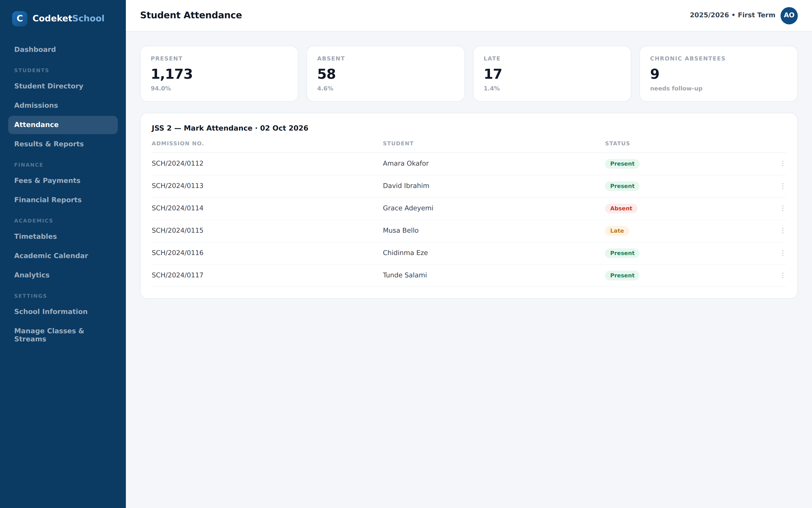
Task: Click Present badge for Tunde Salami
Action: (622, 276)
